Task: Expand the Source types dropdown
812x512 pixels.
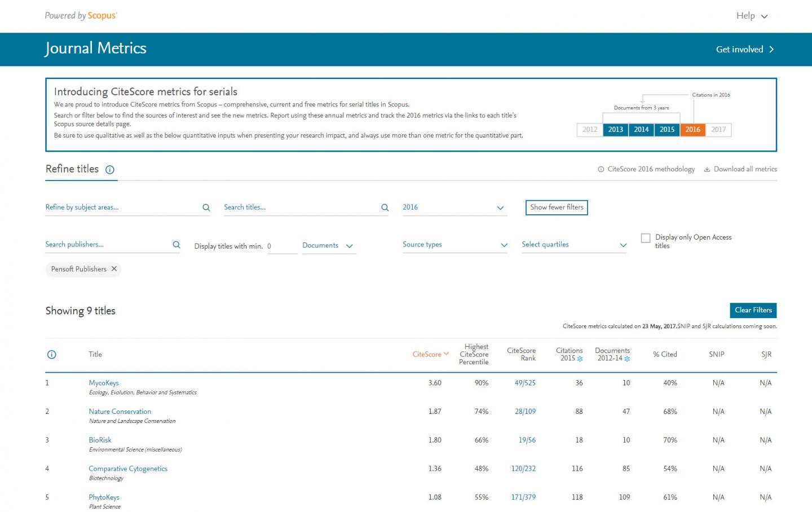Action: point(454,245)
